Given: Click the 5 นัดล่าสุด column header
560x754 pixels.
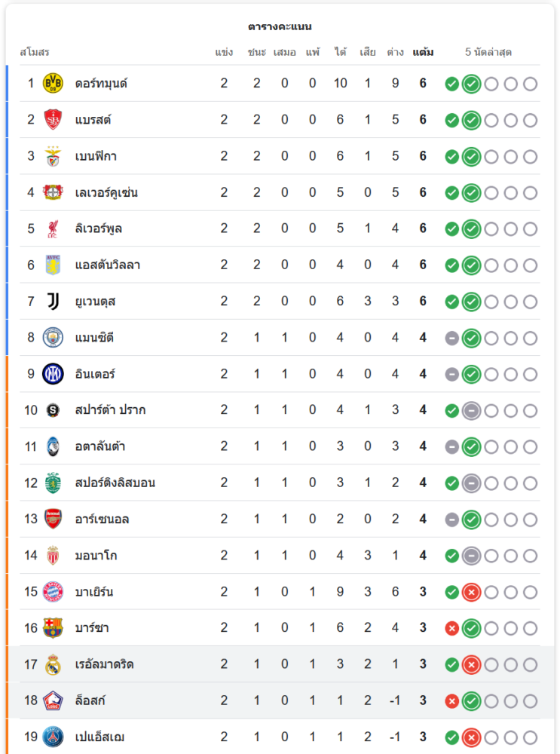Looking at the screenshot, I should (x=488, y=53).
